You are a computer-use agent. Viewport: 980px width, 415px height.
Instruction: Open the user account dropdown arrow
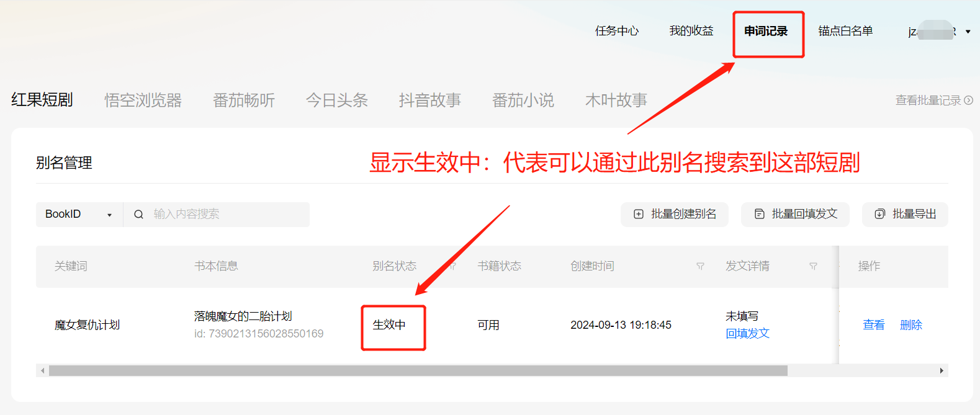[968, 32]
